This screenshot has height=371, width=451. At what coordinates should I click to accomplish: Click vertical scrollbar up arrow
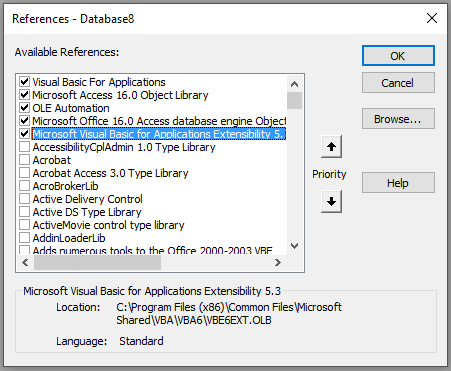click(294, 84)
